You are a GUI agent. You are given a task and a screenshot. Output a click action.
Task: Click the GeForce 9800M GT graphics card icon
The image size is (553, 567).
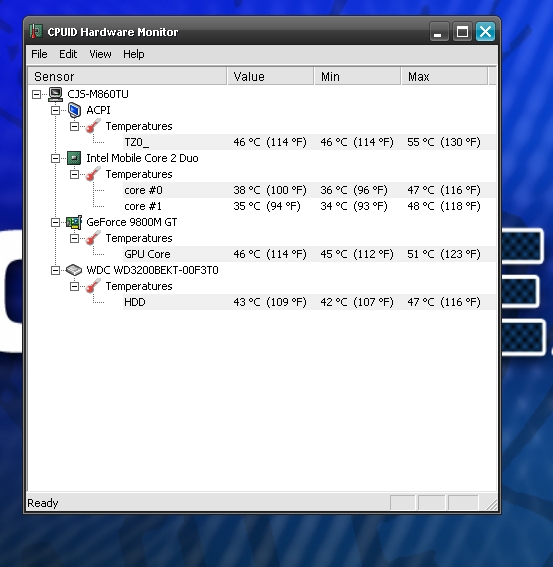coord(74,222)
